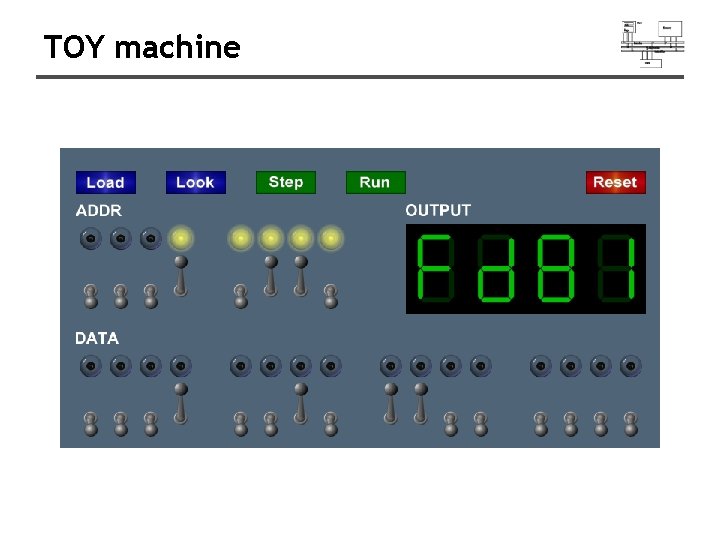720x540 pixels.
Task: Click the ninth DATA LED indicator
Action: click(x=391, y=366)
